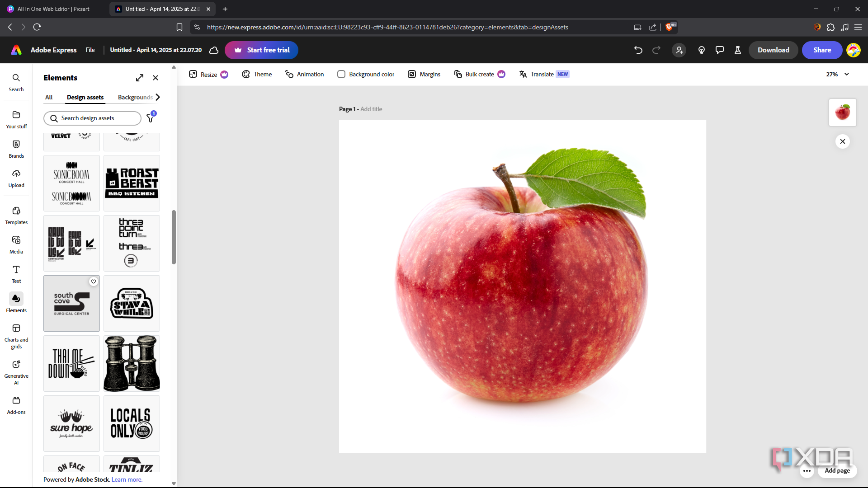Select the Text tool in sidebar
The image size is (868, 488).
click(16, 274)
